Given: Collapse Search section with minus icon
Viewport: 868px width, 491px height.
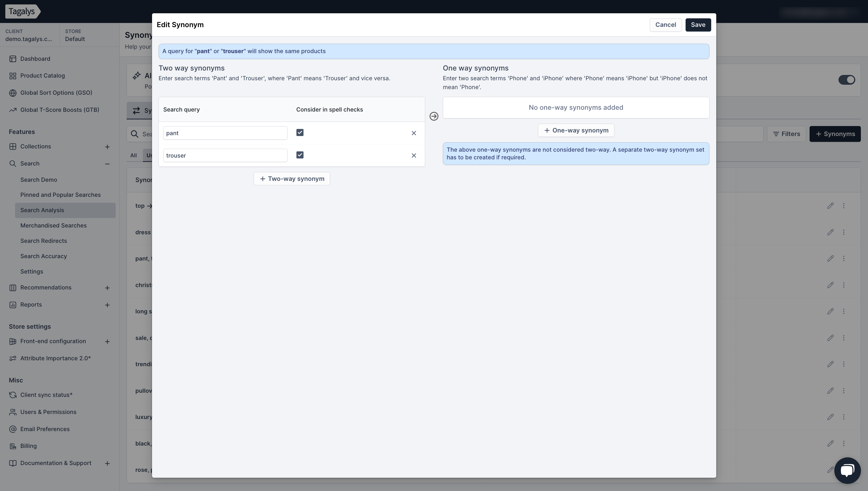Looking at the screenshot, I should pyautogui.click(x=107, y=164).
